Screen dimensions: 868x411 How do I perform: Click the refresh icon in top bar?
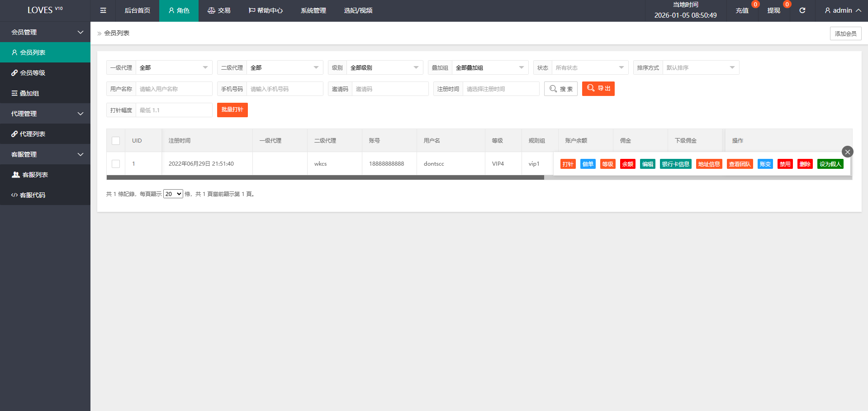point(802,10)
